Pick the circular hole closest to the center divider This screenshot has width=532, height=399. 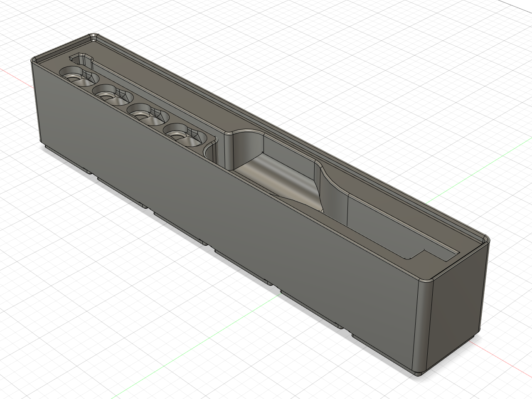[x=185, y=135]
